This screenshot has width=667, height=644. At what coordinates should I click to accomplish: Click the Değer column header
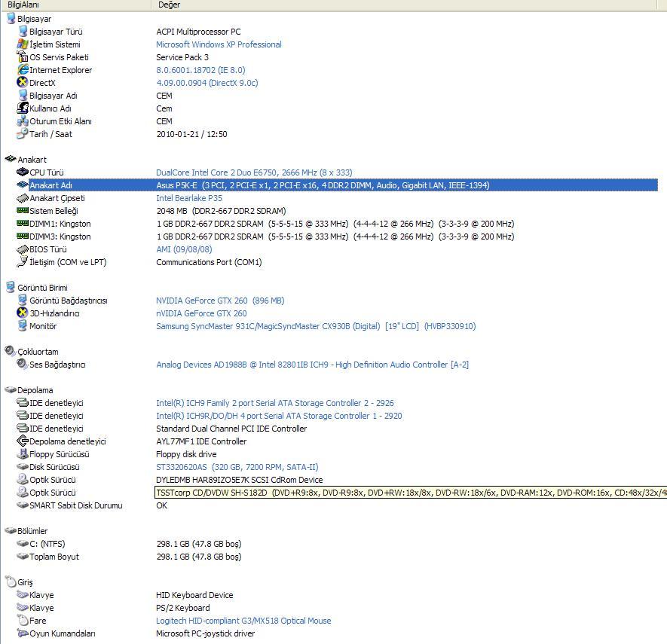170,5
